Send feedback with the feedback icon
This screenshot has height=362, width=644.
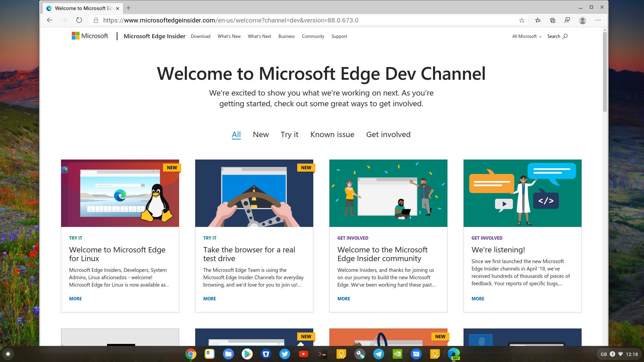[x=567, y=20]
